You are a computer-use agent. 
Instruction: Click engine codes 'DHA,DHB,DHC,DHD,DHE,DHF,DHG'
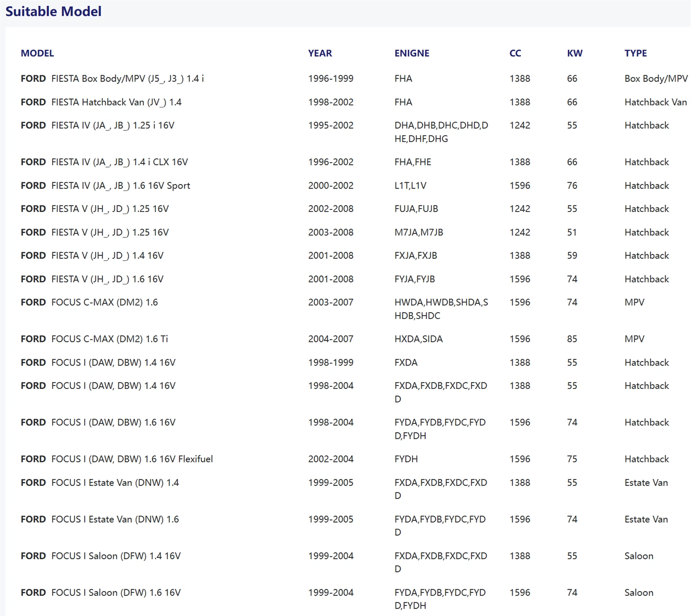pos(441,132)
